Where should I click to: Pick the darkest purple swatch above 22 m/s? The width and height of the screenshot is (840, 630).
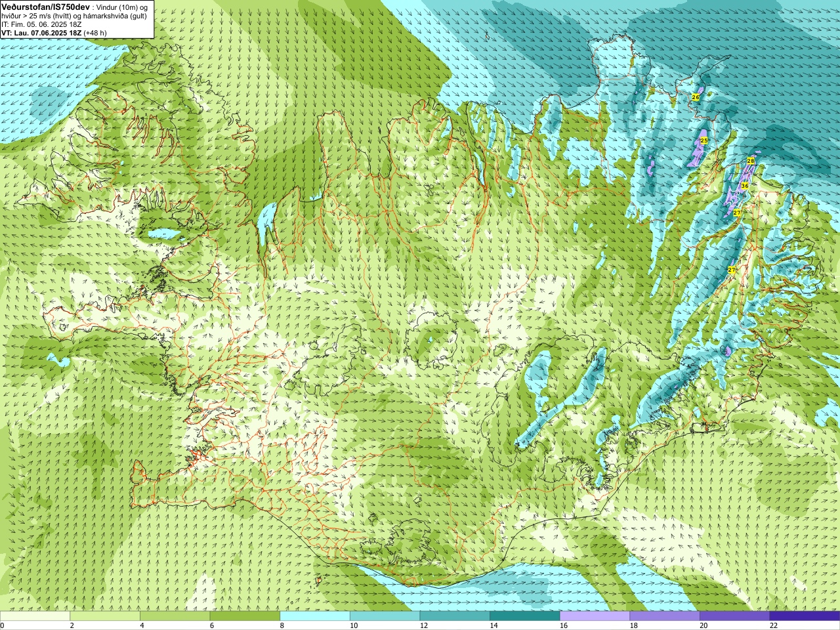point(805,617)
